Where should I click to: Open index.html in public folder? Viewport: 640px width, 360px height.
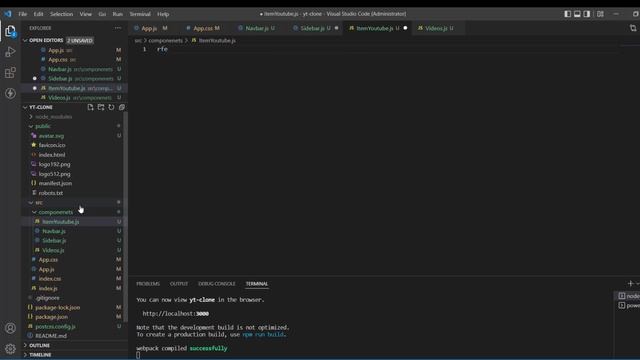52,155
